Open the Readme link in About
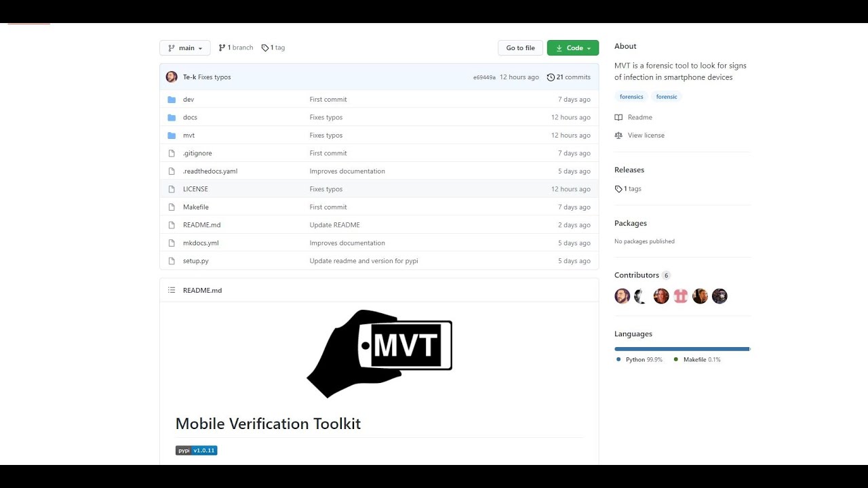The width and height of the screenshot is (868, 488). tap(639, 117)
